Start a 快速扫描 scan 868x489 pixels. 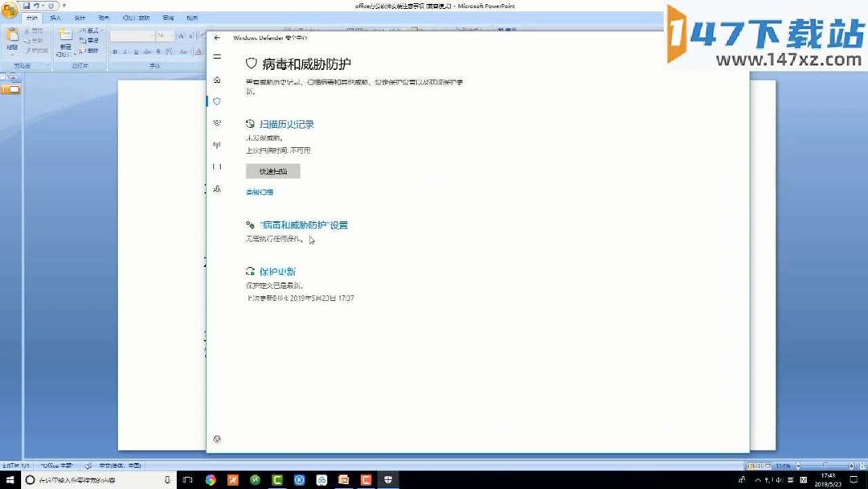[271, 171]
